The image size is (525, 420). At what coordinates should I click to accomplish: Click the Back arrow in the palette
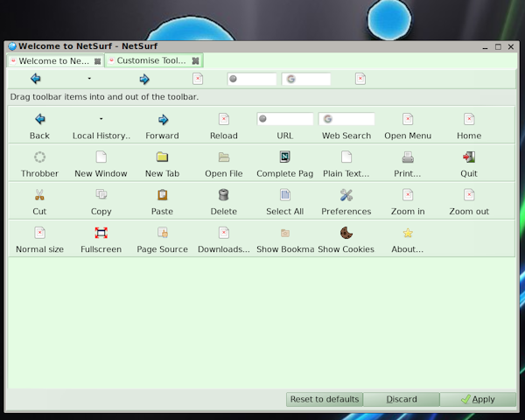pos(40,119)
